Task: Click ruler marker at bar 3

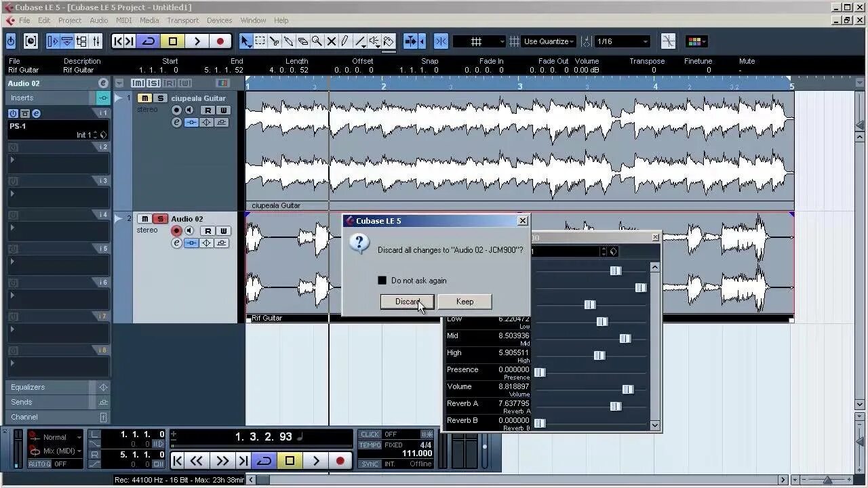Action: pyautogui.click(x=519, y=86)
